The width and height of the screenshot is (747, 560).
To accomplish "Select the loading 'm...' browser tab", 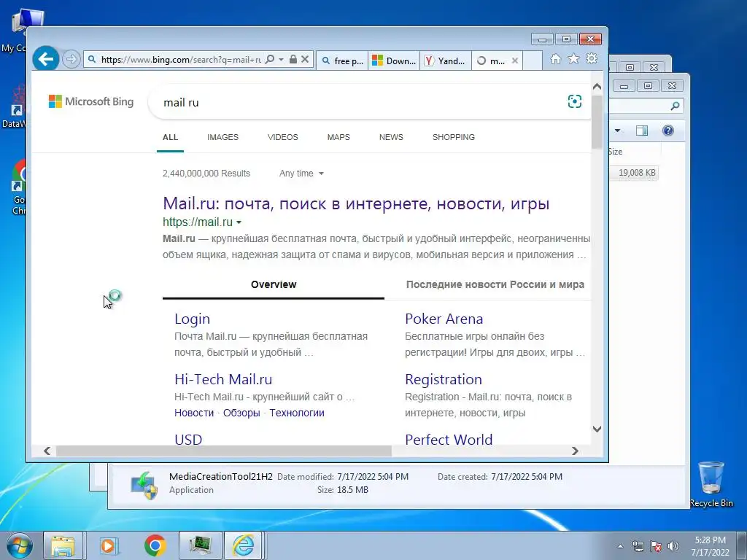I will pos(492,61).
